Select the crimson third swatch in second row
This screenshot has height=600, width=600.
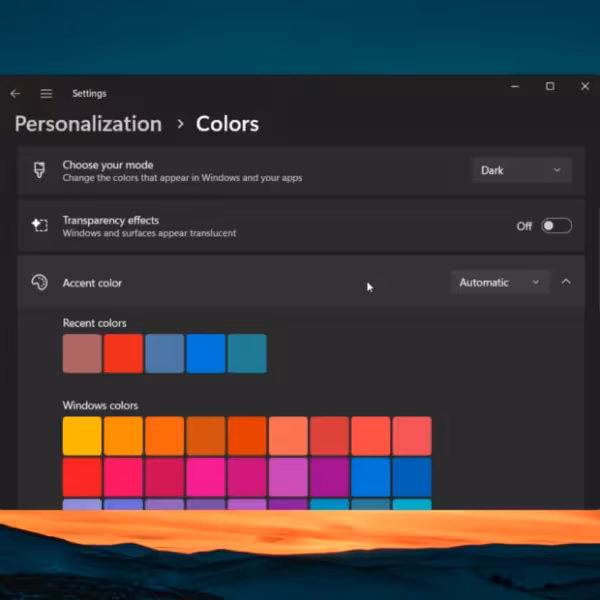pyautogui.click(x=165, y=477)
